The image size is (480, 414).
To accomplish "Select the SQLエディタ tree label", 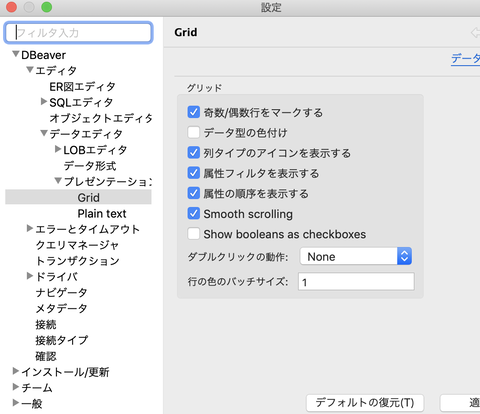I will [81, 103].
